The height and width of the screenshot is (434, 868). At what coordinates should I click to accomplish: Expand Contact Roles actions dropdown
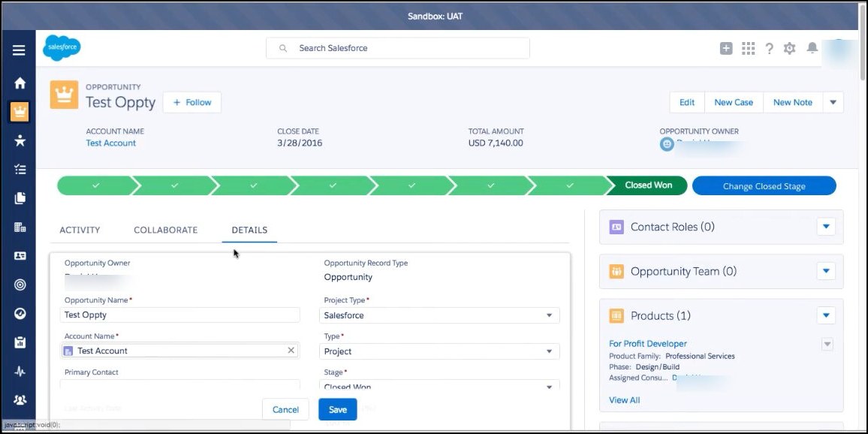point(826,227)
